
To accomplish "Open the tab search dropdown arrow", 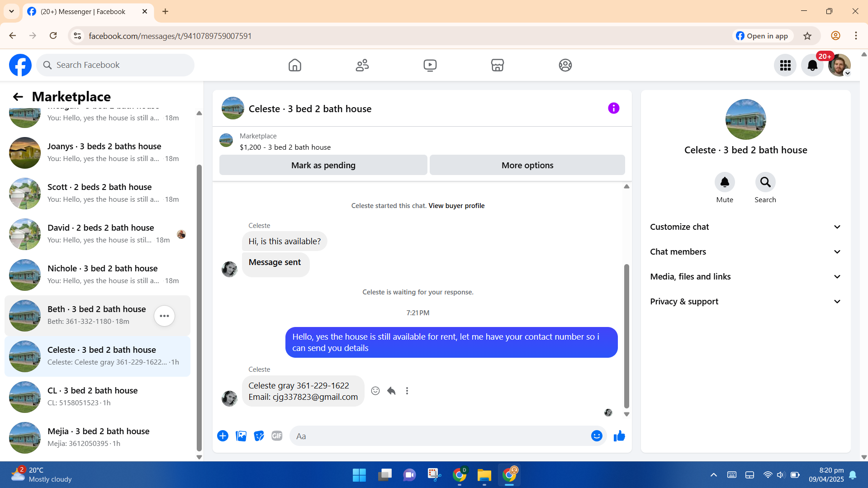I will pos(12,11).
